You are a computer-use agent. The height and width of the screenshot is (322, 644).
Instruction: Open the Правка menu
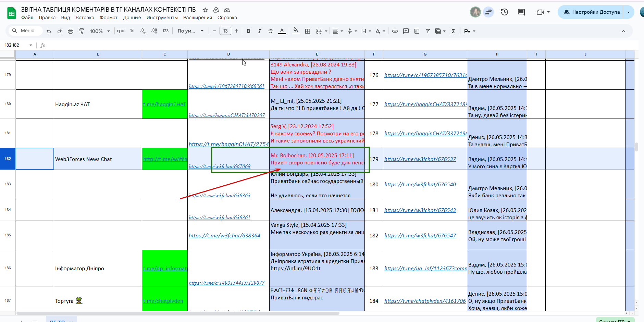(47, 17)
